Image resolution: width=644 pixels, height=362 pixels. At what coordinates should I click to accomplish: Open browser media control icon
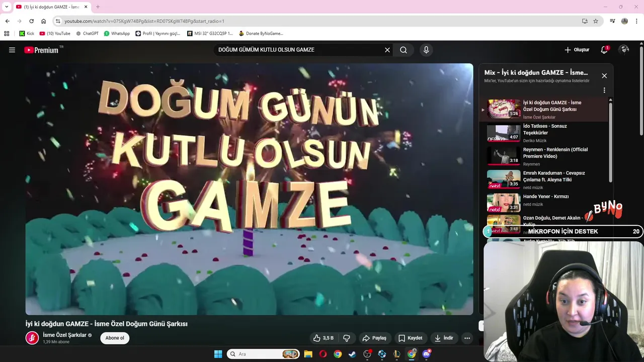click(612, 21)
